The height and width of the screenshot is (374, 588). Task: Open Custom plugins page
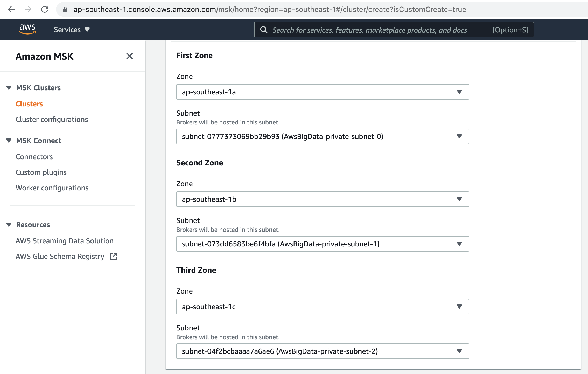(x=41, y=172)
